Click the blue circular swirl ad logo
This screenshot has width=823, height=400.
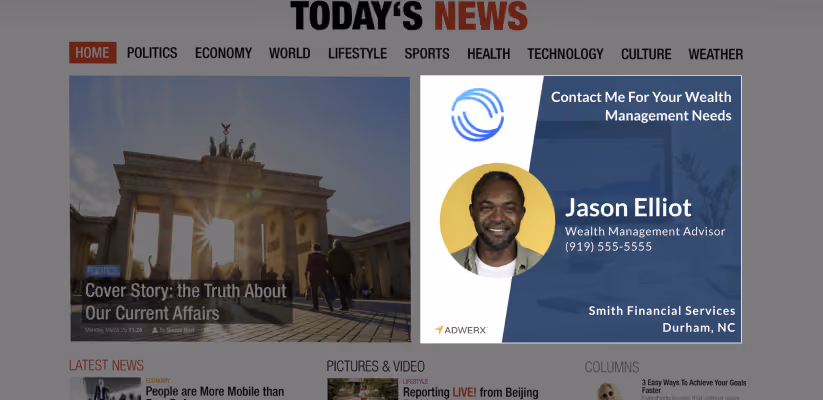coord(478,115)
